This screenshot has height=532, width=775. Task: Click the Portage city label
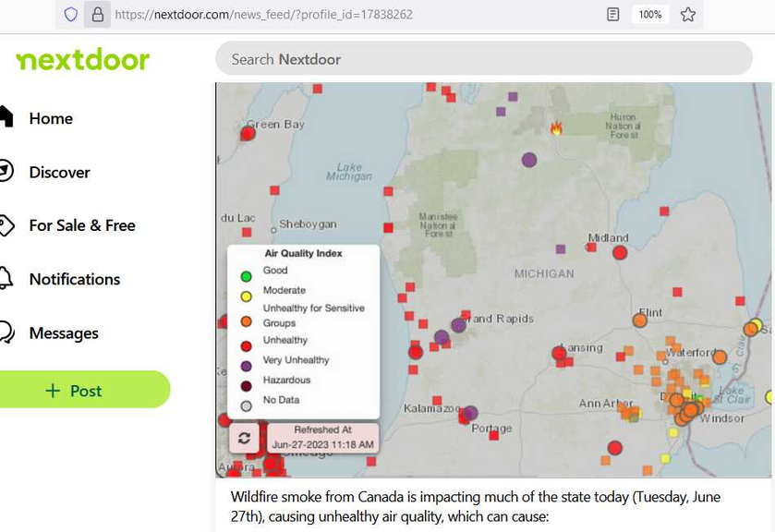491,429
